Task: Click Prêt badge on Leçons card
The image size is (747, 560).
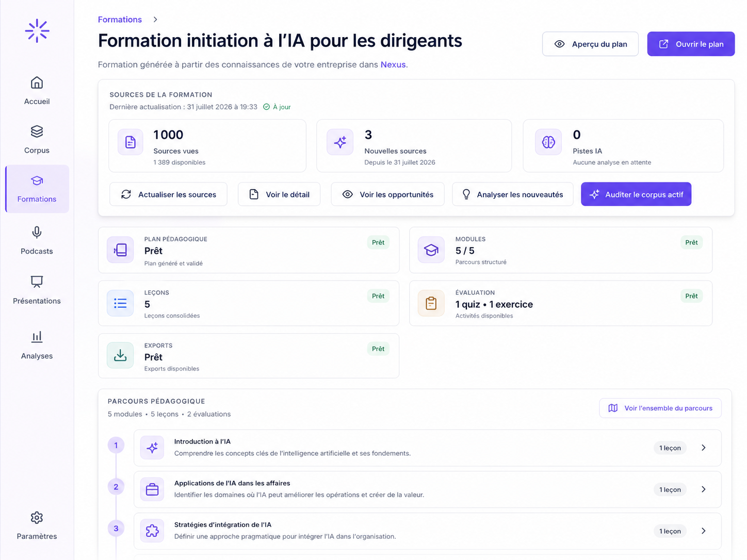Action: click(x=378, y=296)
